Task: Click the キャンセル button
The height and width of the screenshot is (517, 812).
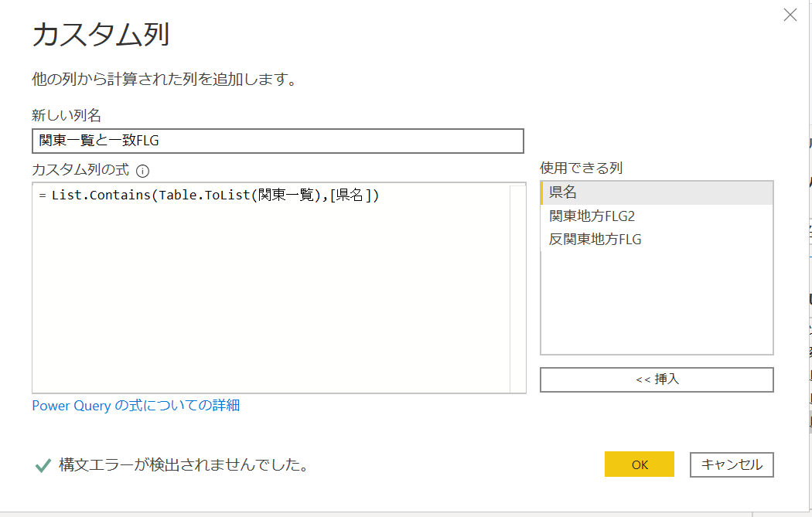Action: [x=732, y=464]
